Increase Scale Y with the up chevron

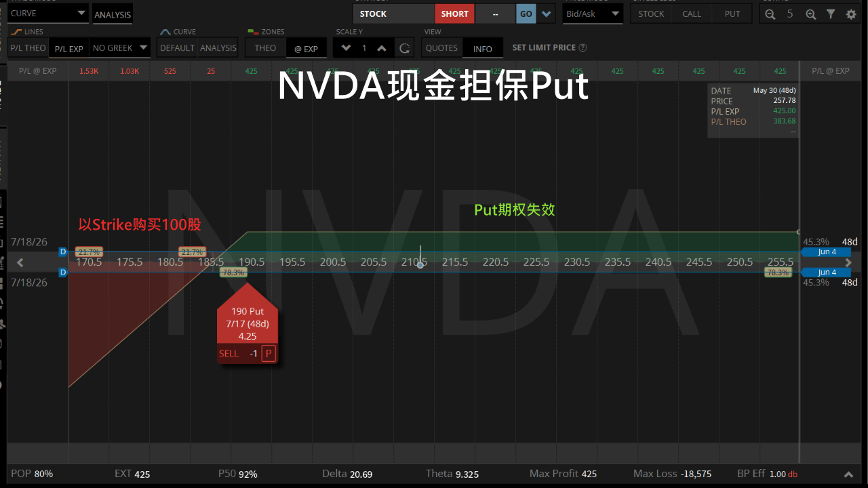381,48
